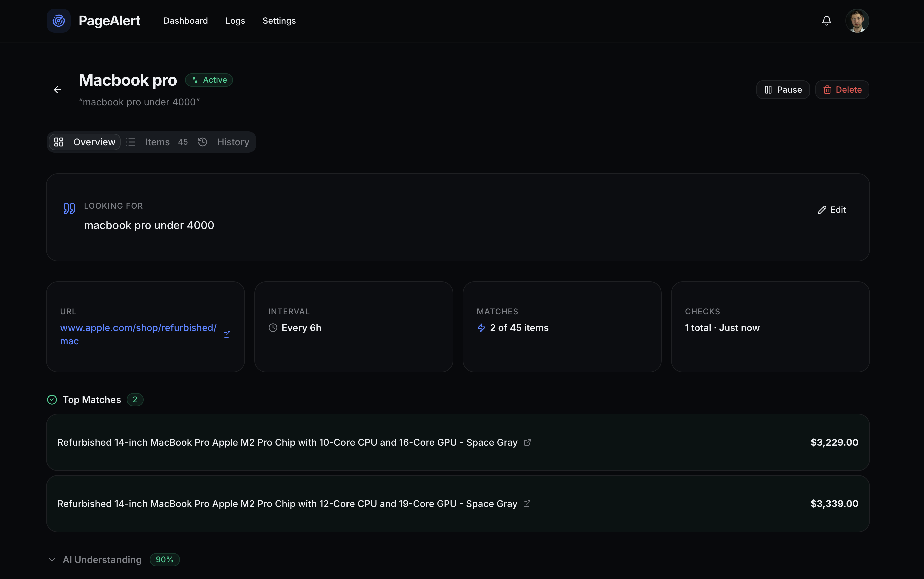The image size is (924, 579).
Task: Click the external link icon beside the URL
Action: tap(227, 334)
